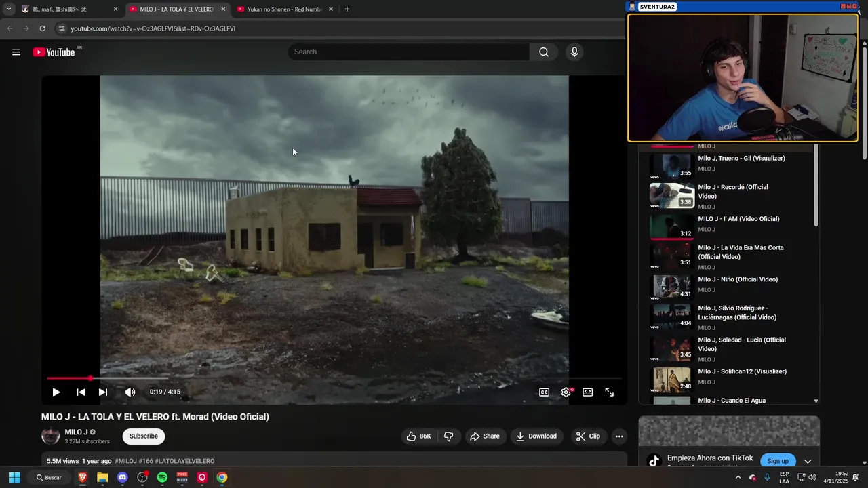This screenshot has width=868, height=488.
Task: Open the notification bell in tray
Action: [856, 477]
